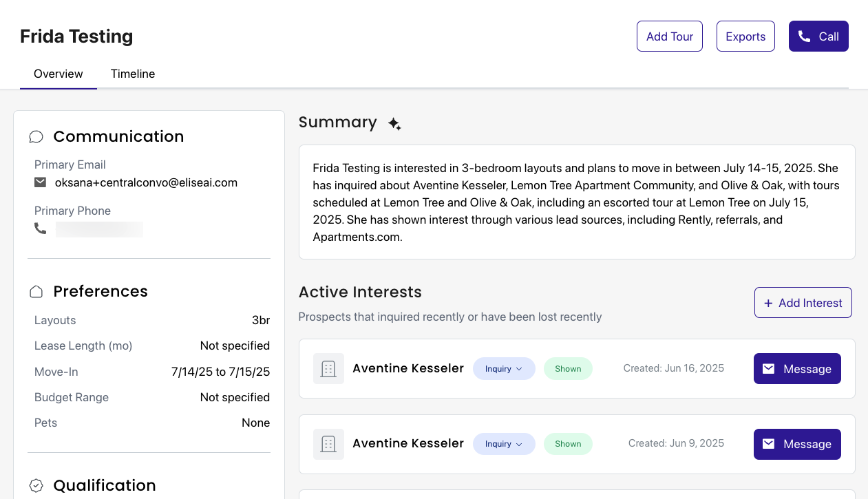
Task: Click the phone icon under Primary Phone
Action: coord(41,229)
